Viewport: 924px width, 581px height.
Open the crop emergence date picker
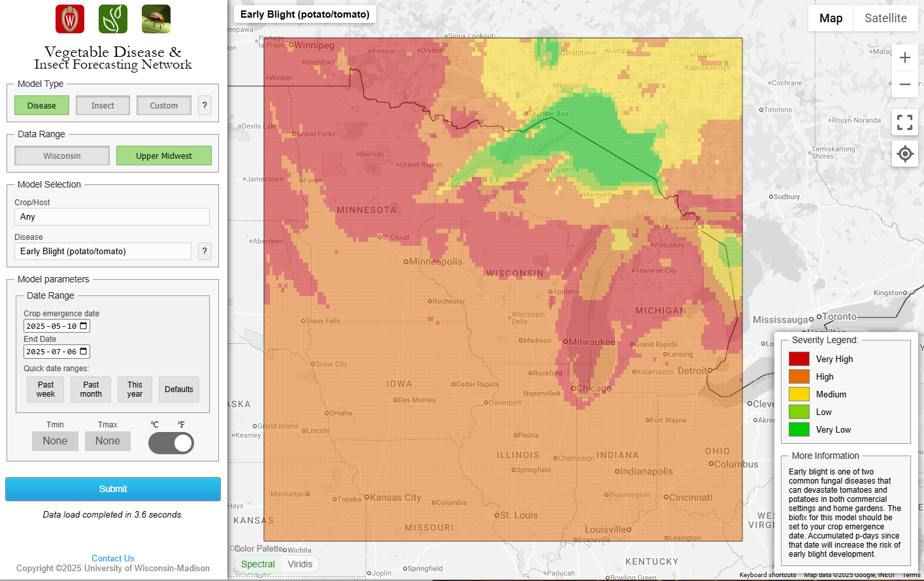[84, 326]
